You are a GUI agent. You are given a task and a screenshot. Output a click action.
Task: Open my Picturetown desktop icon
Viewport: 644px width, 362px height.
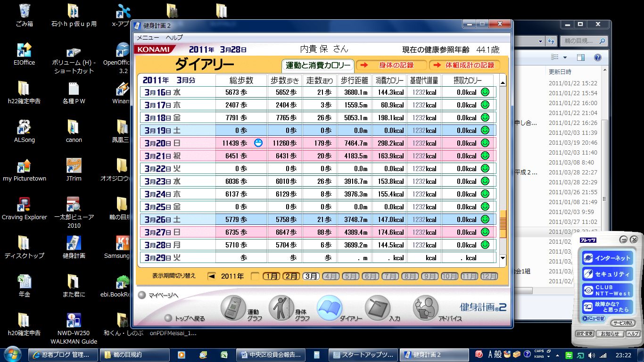pos(24,170)
